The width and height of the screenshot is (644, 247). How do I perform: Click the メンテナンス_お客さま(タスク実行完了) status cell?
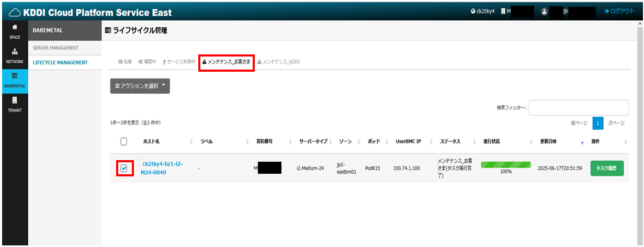[455, 169]
